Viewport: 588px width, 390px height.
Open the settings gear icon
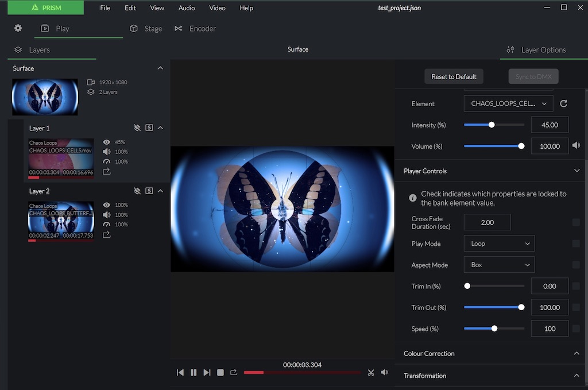tap(18, 28)
